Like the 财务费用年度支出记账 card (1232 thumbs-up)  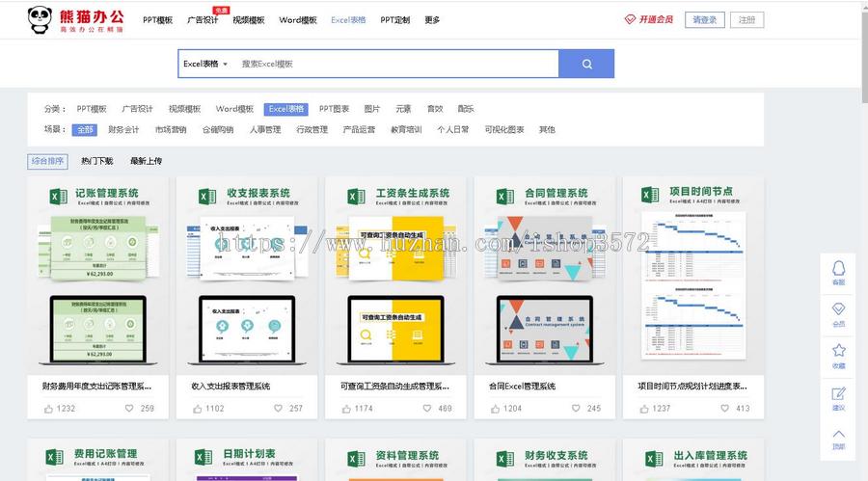[49, 409]
